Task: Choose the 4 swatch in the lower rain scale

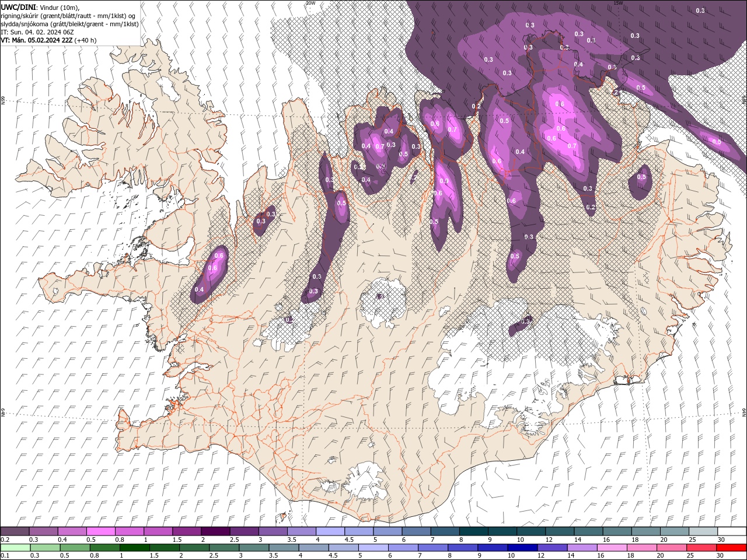Action: (x=313, y=548)
